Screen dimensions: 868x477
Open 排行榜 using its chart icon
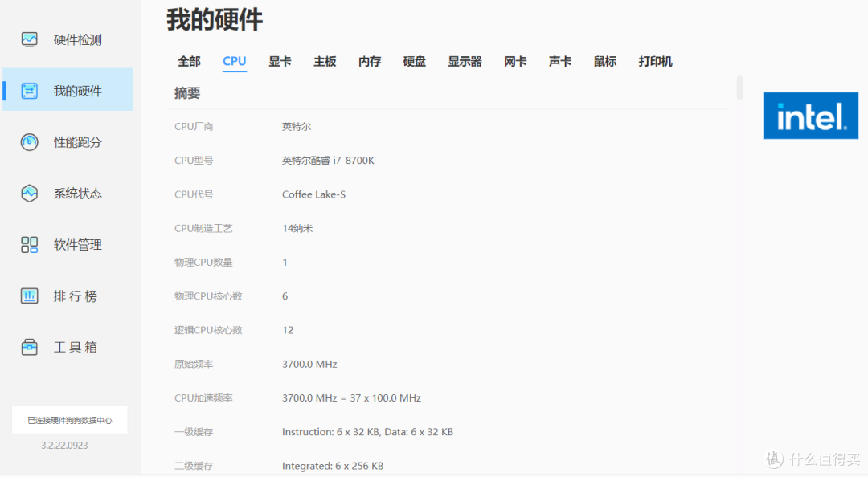coord(29,296)
